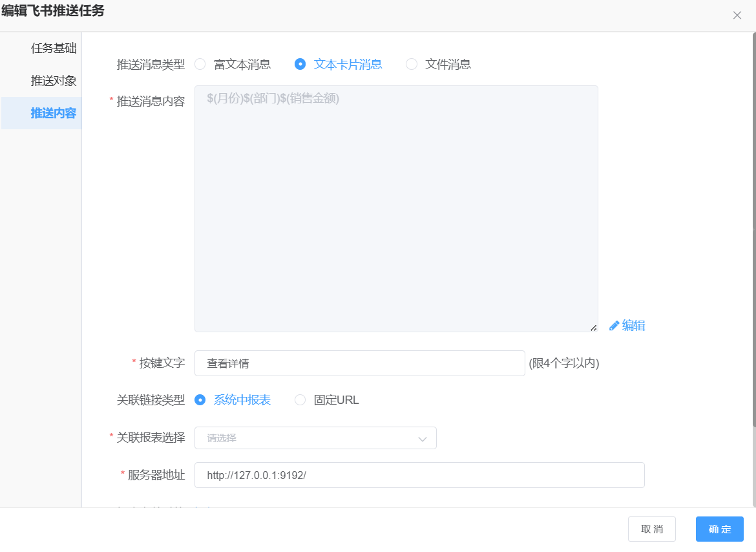Click the 编辑 link text
The image size is (756, 552).
[633, 326]
